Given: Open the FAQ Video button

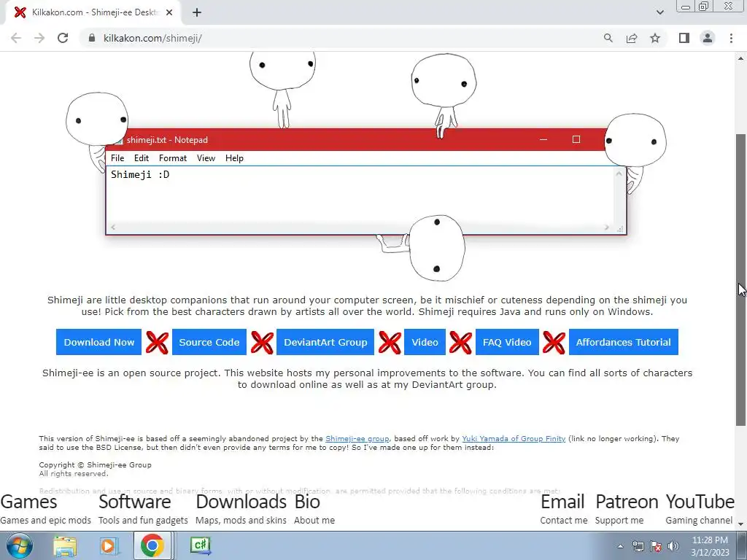Looking at the screenshot, I should [507, 342].
